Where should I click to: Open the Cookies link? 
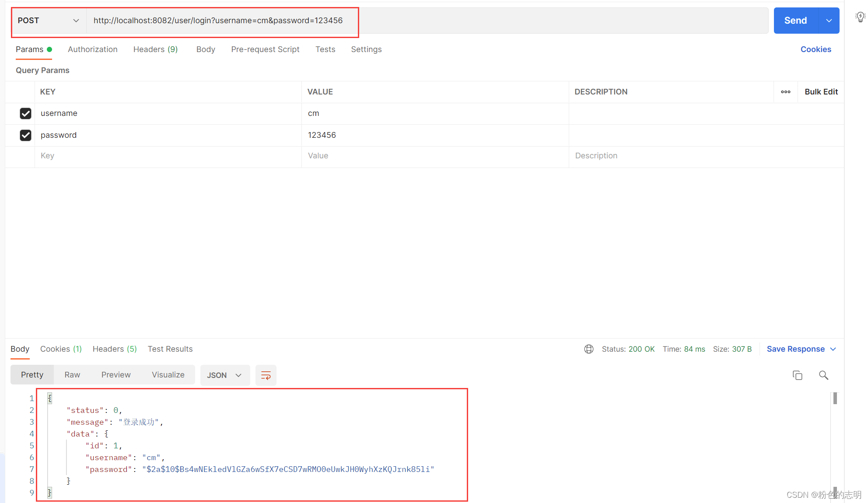[815, 49]
